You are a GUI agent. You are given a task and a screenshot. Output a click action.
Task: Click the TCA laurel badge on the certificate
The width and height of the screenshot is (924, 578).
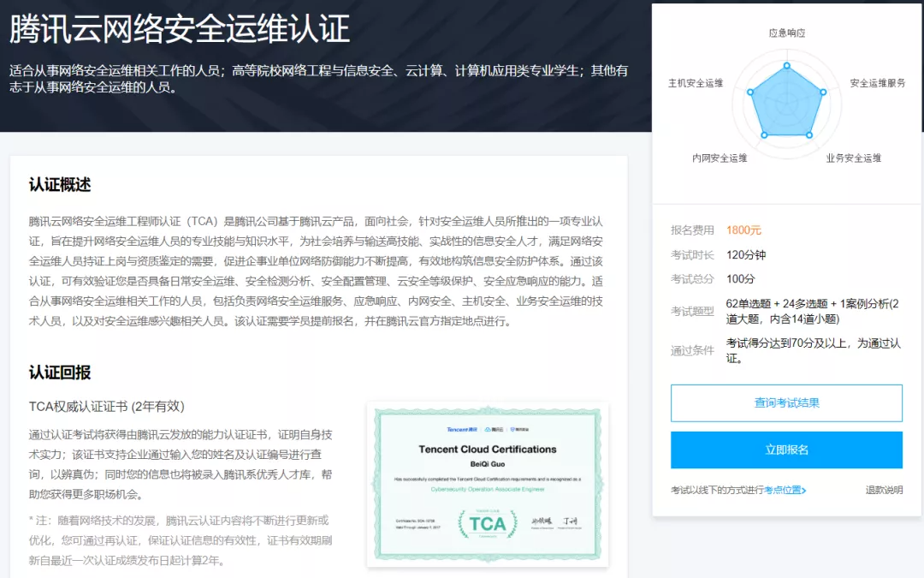click(487, 522)
